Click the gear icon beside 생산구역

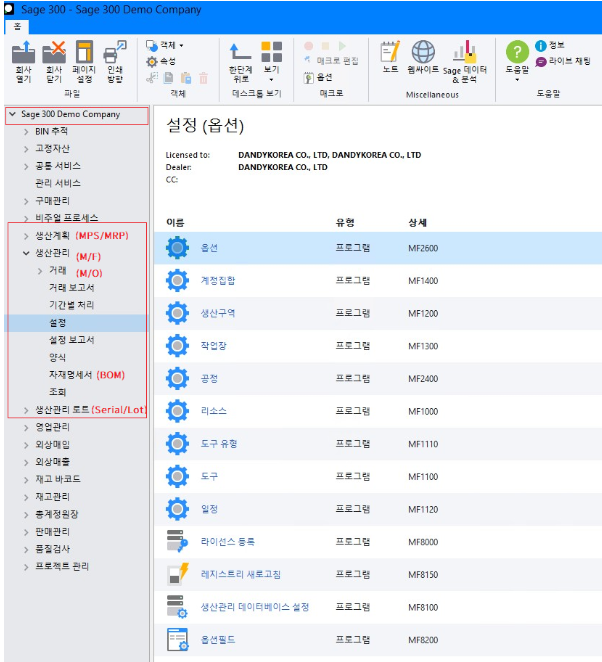(x=177, y=313)
